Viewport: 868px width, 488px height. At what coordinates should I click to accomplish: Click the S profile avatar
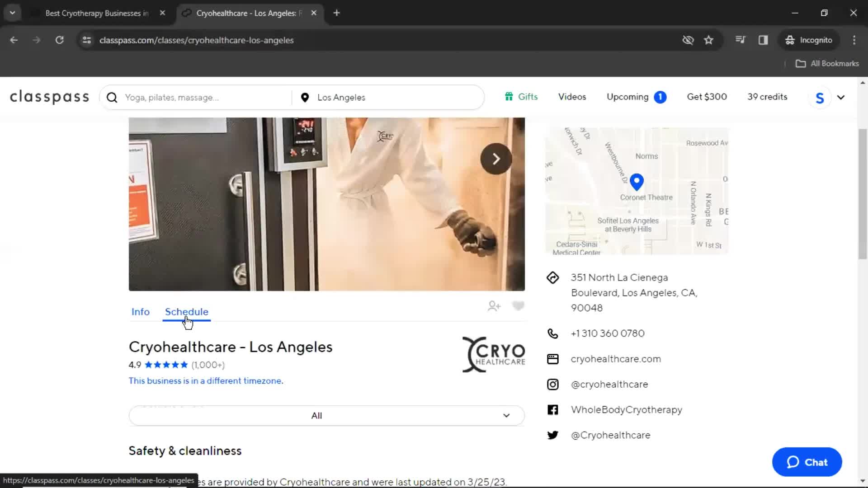pos(820,98)
